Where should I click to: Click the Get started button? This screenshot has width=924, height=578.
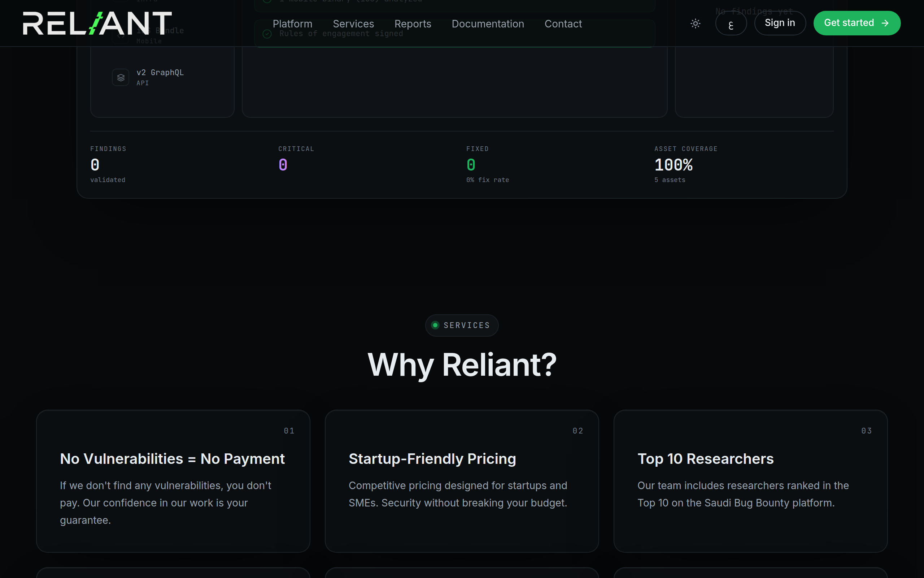coord(857,23)
